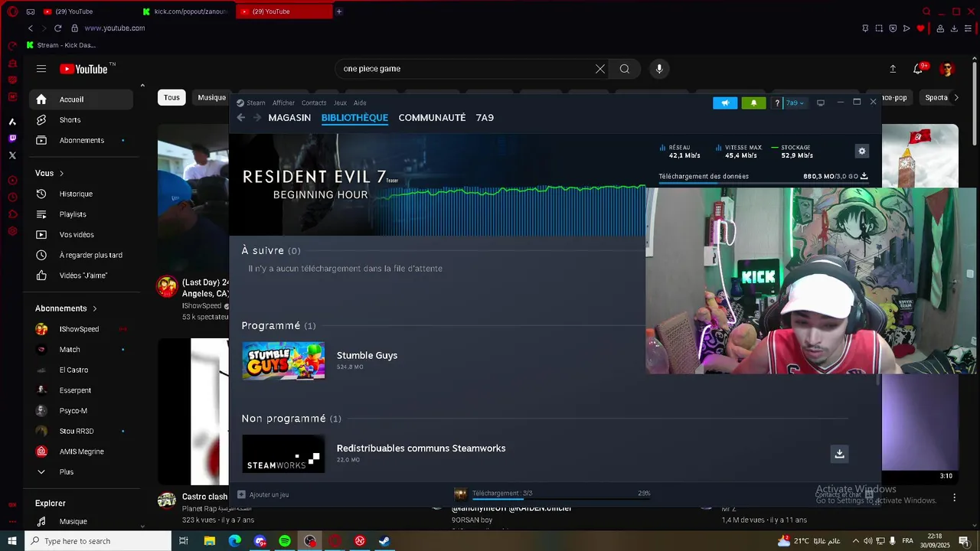Expand Abonnements section header chevron
The image size is (980, 551).
pyautogui.click(x=95, y=308)
